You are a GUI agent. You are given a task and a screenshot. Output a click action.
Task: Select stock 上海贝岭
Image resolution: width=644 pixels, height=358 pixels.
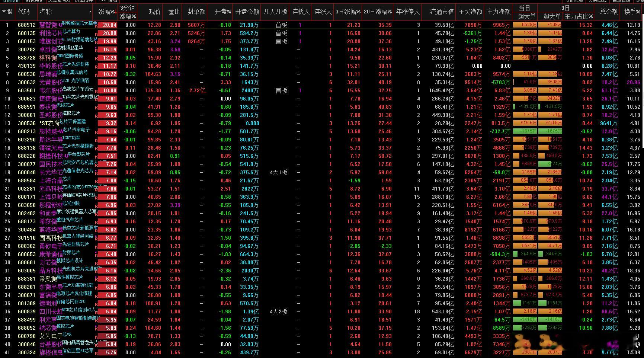pyautogui.click(x=51, y=197)
